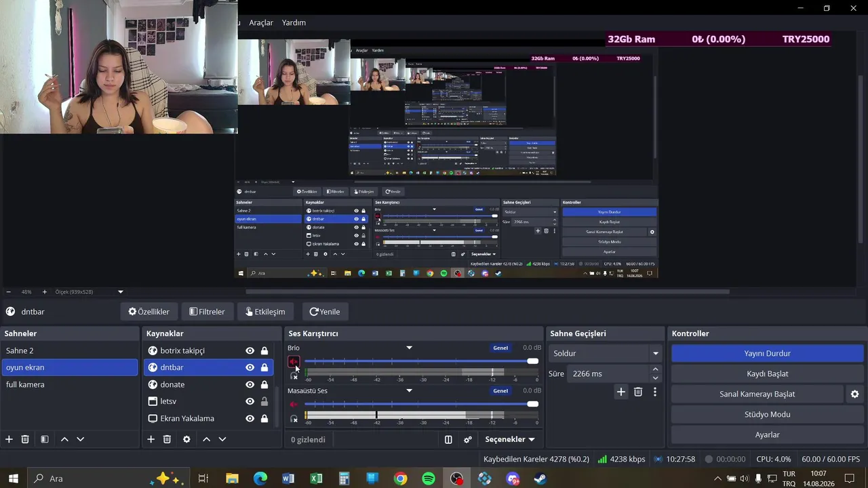Move scene down in Sahneler panel

[x=80, y=439]
